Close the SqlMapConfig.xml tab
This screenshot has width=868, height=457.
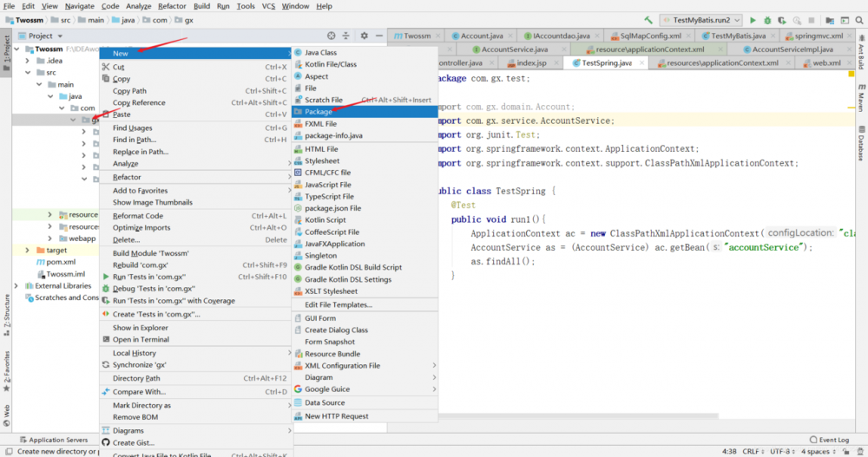(687, 36)
